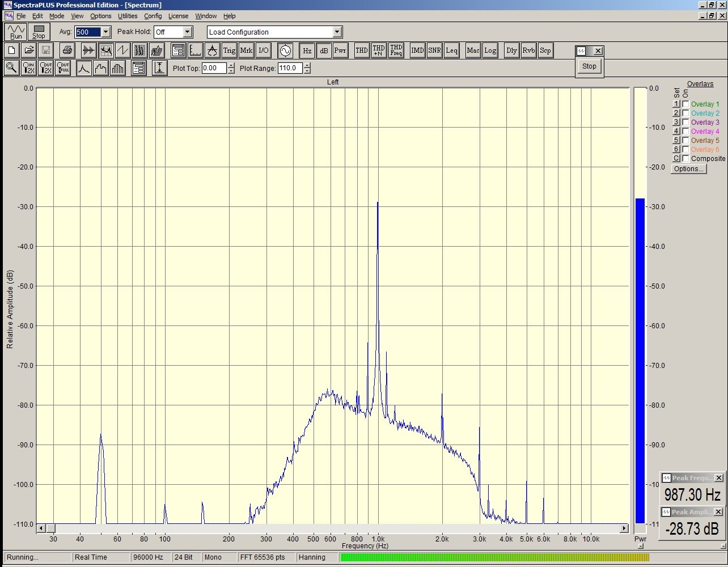The image size is (728, 567).
Task: Click the Zoom Out Full icon
Action: point(63,68)
